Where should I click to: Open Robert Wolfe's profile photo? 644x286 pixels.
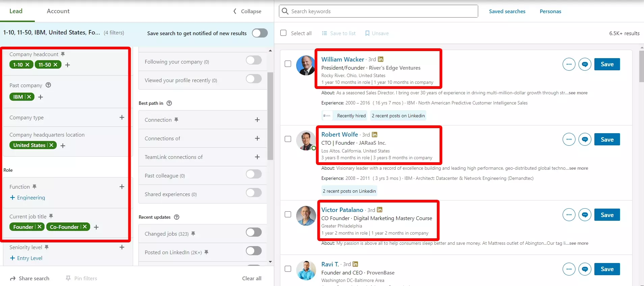[306, 140]
